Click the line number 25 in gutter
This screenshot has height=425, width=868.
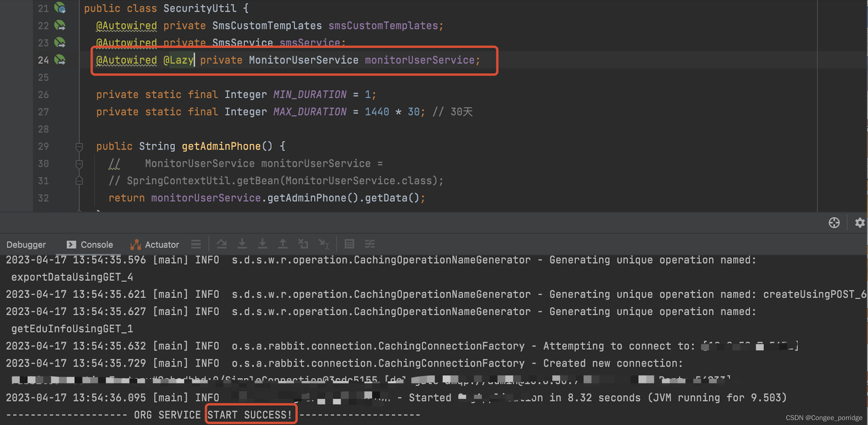tap(43, 77)
